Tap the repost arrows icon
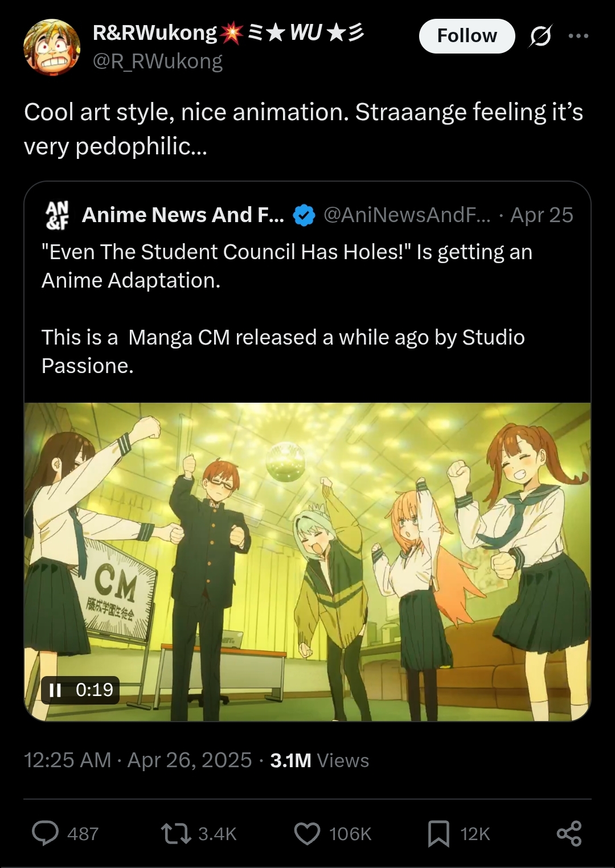The image size is (615, 868). pyautogui.click(x=176, y=834)
